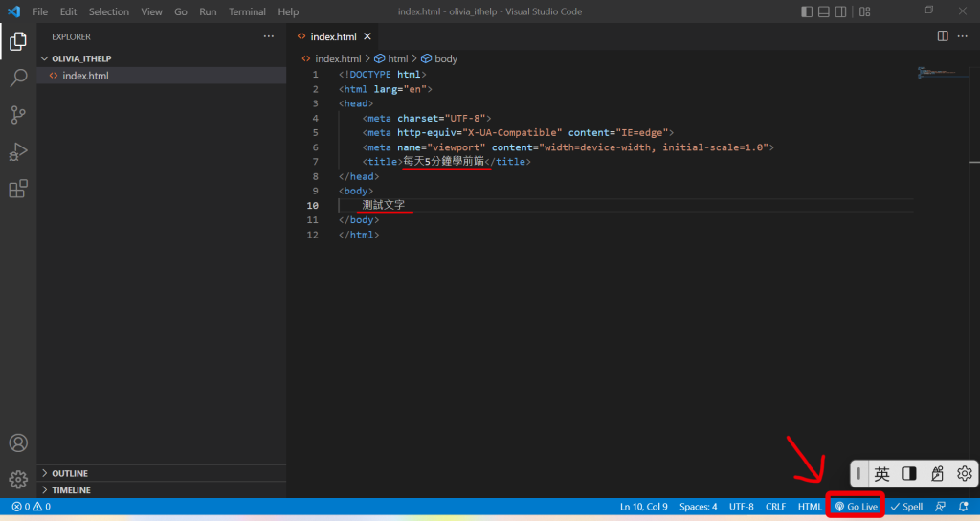Open the Source Control view
Image resolution: width=980 pixels, height=521 pixels.
[18, 115]
